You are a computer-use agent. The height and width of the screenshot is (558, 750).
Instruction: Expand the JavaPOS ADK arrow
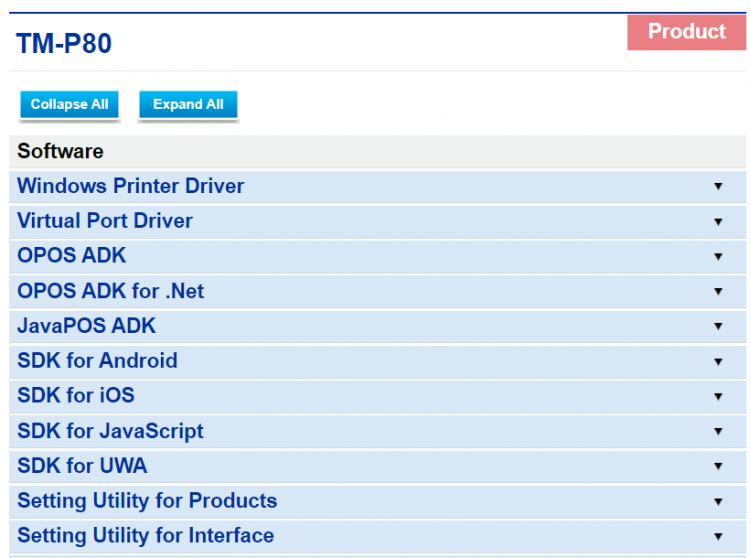(x=718, y=326)
